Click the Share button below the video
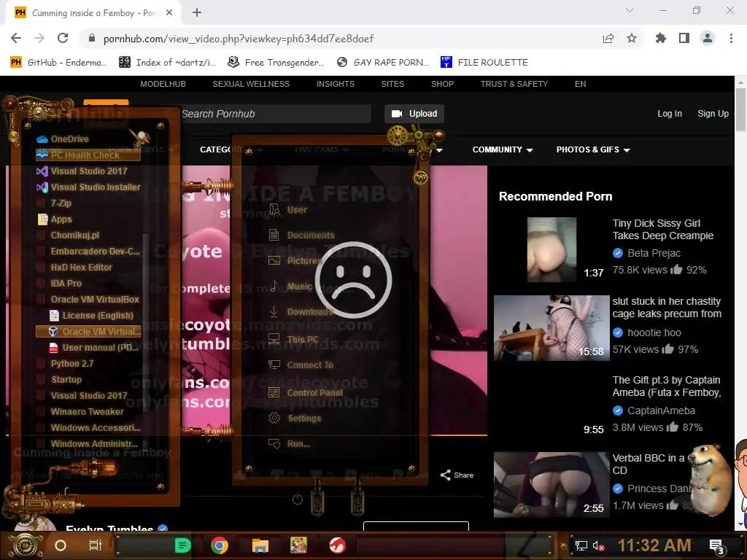Screen dimensions: 747x560 click(457, 475)
